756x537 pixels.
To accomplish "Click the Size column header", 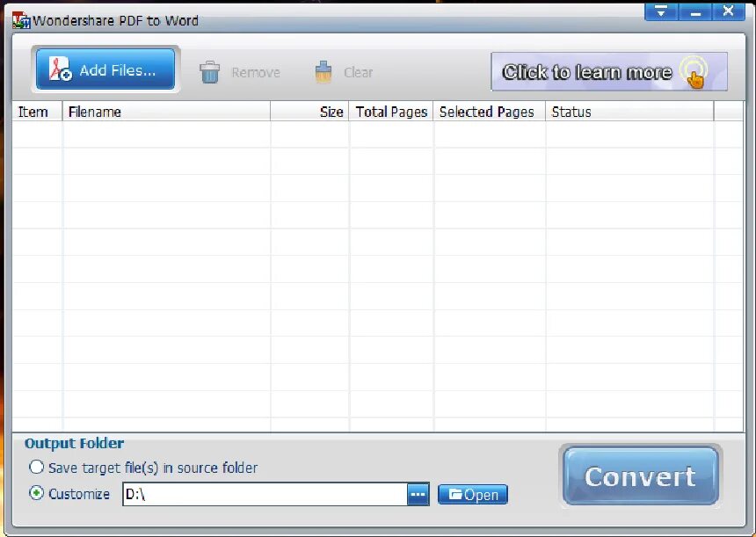I will pos(309,112).
